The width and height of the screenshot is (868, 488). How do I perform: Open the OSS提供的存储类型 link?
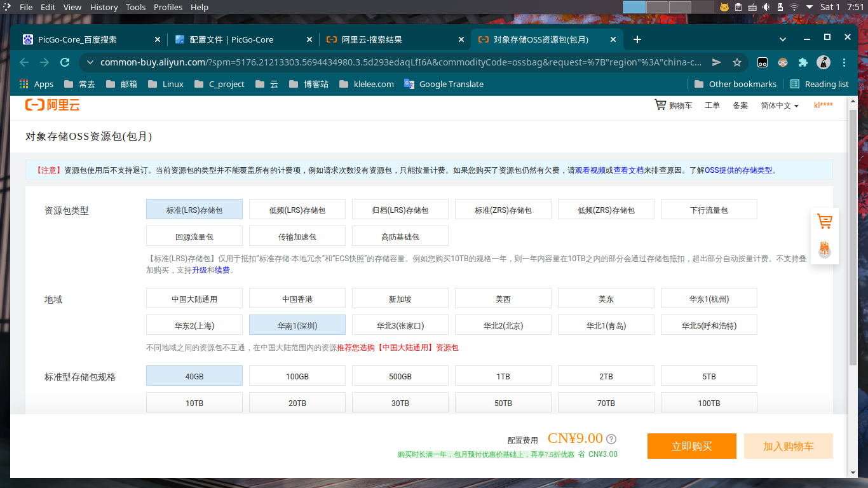pyautogui.click(x=738, y=170)
